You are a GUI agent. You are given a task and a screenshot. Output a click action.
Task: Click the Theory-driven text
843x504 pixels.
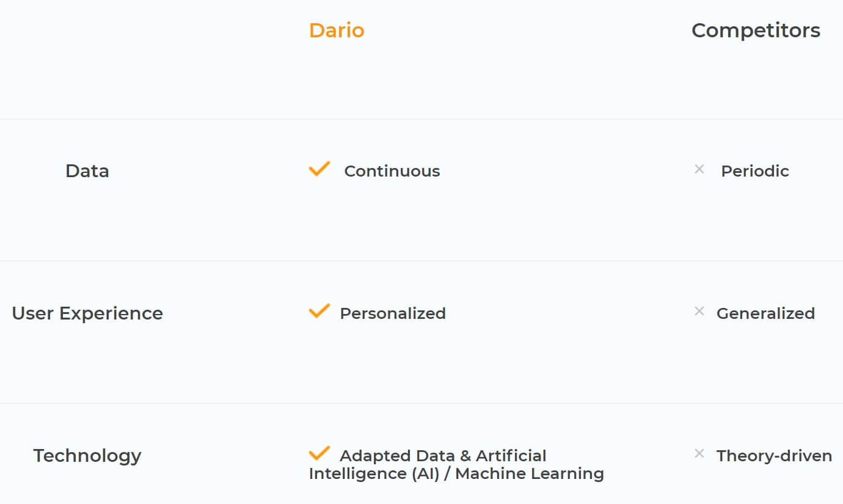pyautogui.click(x=774, y=456)
